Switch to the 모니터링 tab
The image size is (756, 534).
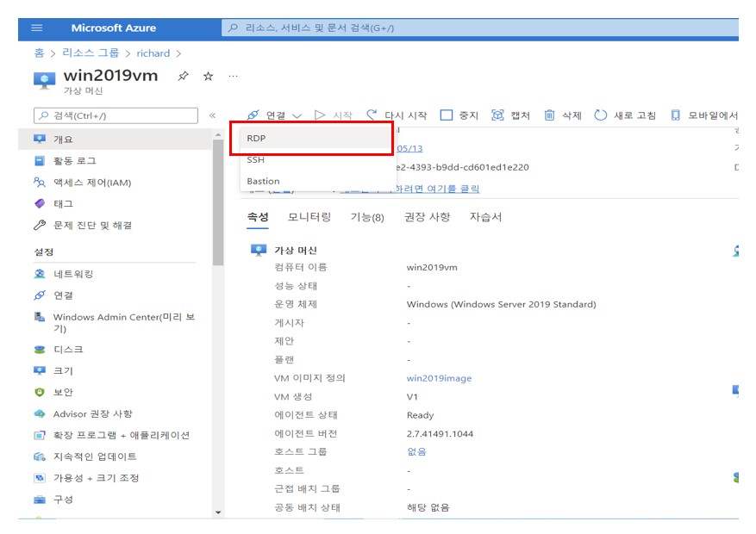[309, 217]
